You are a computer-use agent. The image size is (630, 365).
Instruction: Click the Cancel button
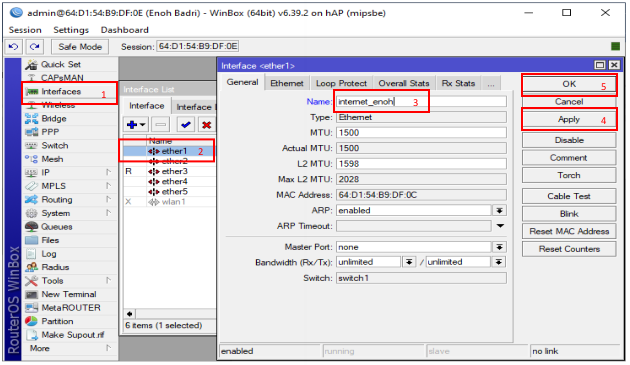[569, 102]
